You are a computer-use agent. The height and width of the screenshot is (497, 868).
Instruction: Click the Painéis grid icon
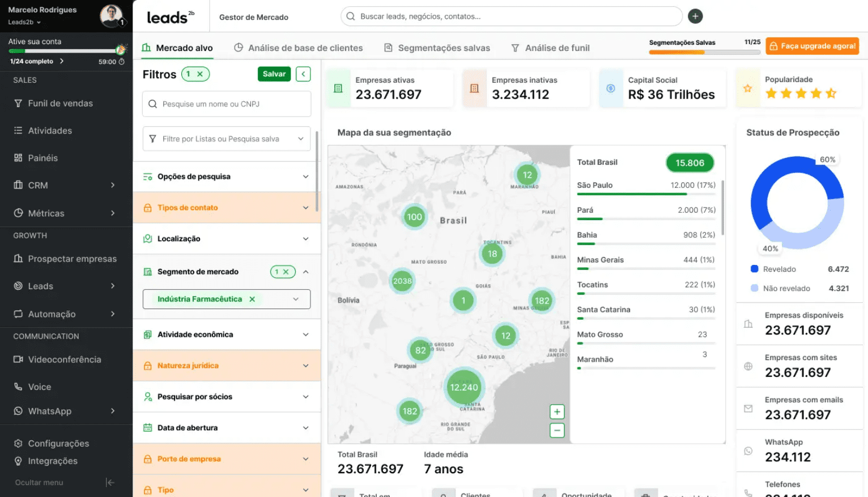(18, 158)
